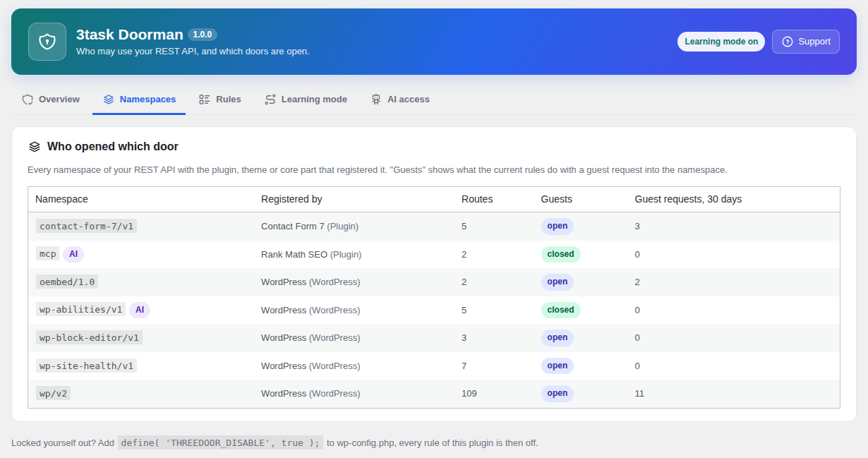Click the route count 109 for wp/v2

(x=469, y=394)
